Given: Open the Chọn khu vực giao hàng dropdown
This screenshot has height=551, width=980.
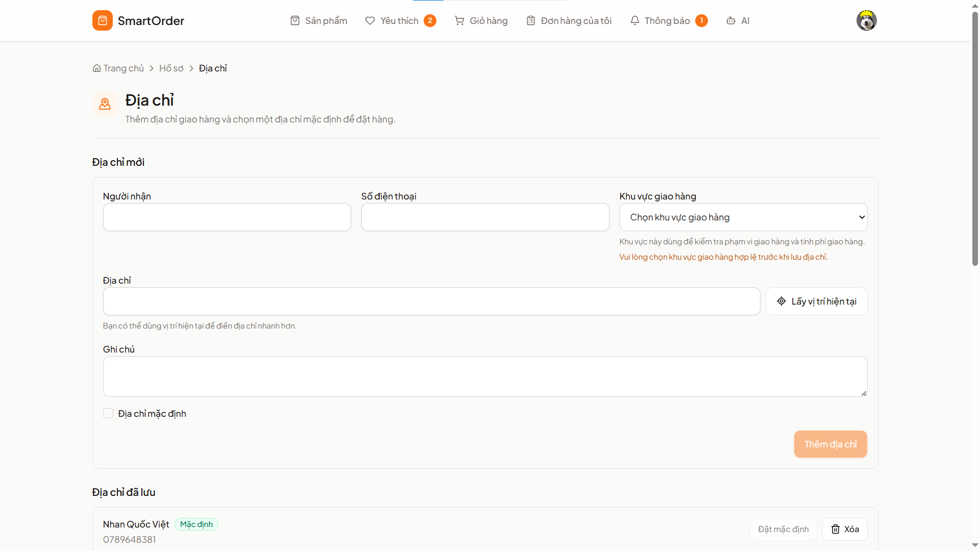Looking at the screenshot, I should pos(743,217).
